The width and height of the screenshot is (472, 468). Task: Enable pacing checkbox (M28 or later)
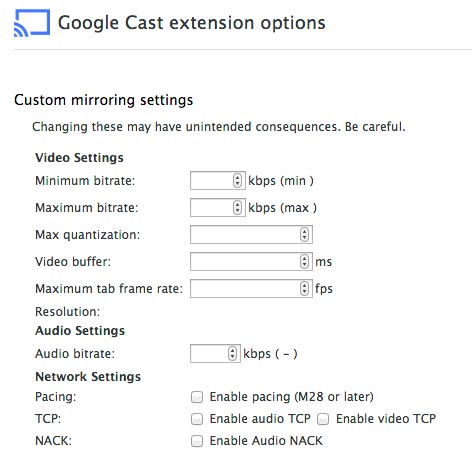click(197, 397)
